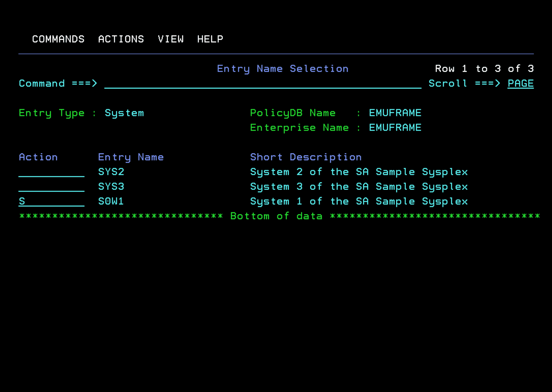Open the HELP menu
Screen dimensions: 552x392
[210, 39]
